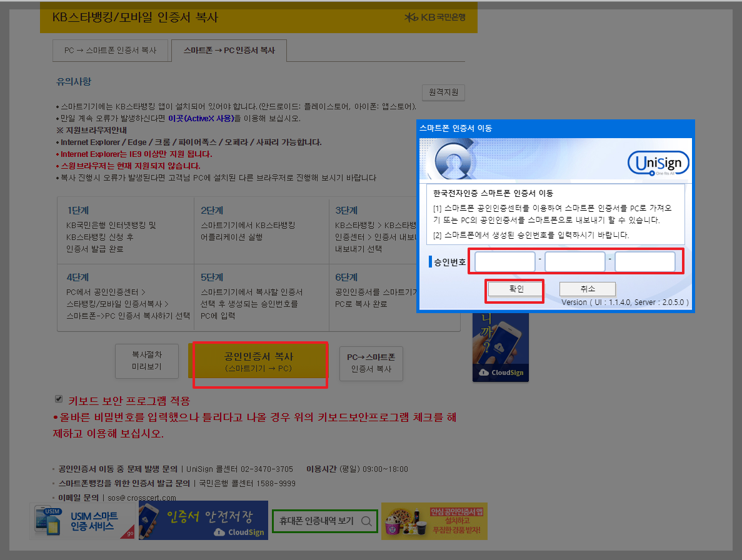Click the 유의사항 heading
This screenshot has height=560, width=742.
[x=73, y=81]
